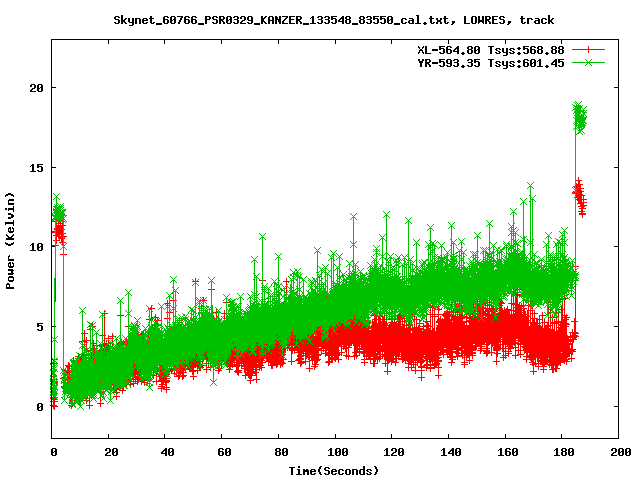Image resolution: width=640 pixels, height=480 pixels.
Task: Click x-axis tick label 200
Action: click(x=621, y=452)
